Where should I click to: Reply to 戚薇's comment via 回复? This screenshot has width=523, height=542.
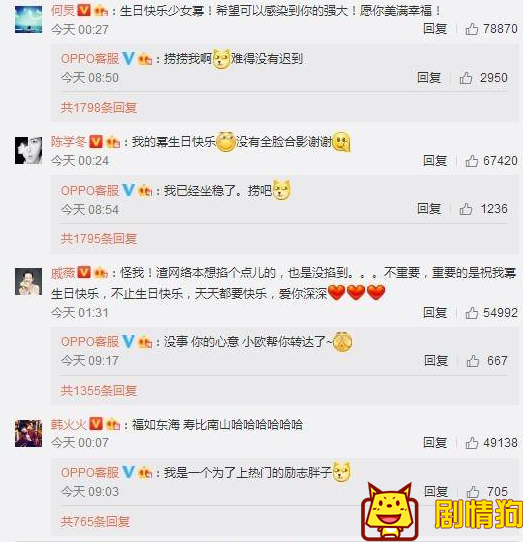435,313
